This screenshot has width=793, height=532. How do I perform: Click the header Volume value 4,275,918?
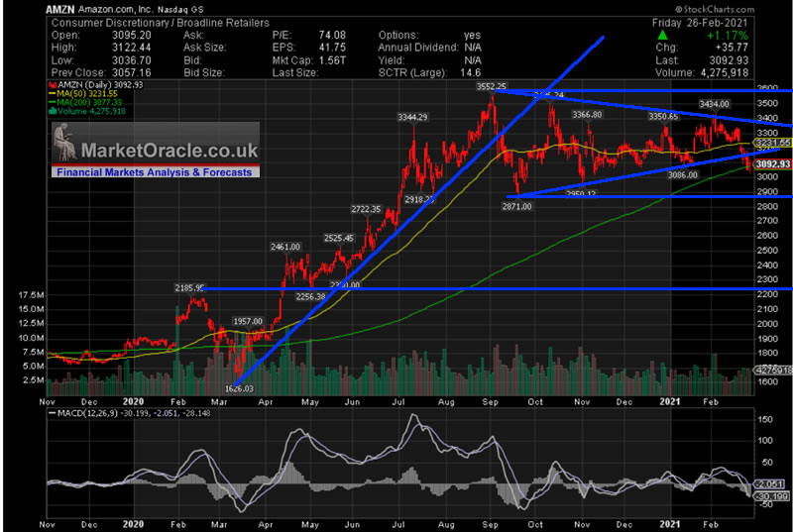pos(724,72)
